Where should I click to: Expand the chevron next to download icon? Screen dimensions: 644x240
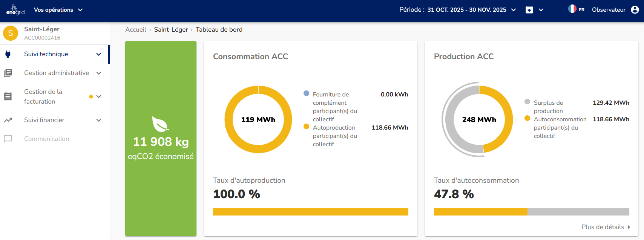[541, 10]
